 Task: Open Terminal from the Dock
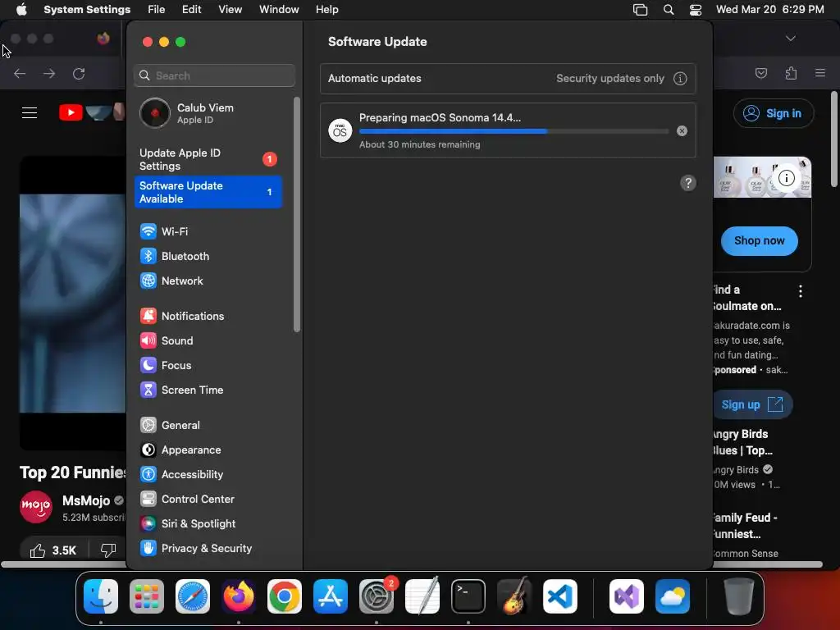point(468,596)
